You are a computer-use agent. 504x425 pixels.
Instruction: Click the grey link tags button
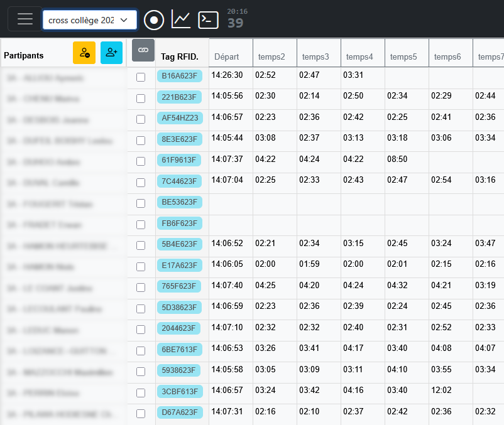143,50
